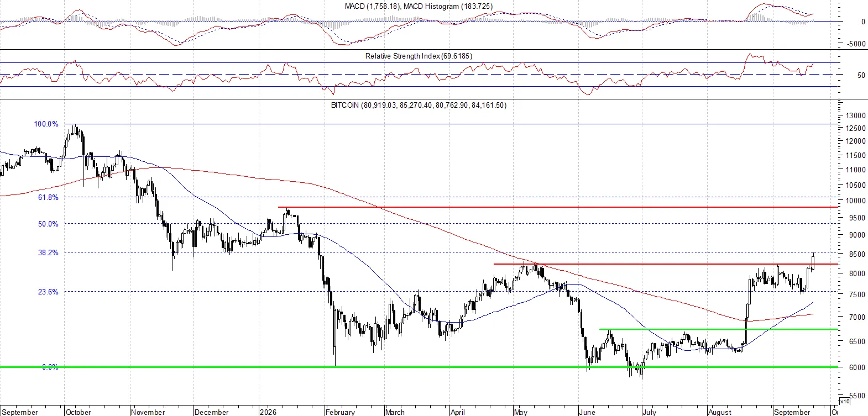Click the November date axis label
868x416 pixels.
[x=148, y=412]
